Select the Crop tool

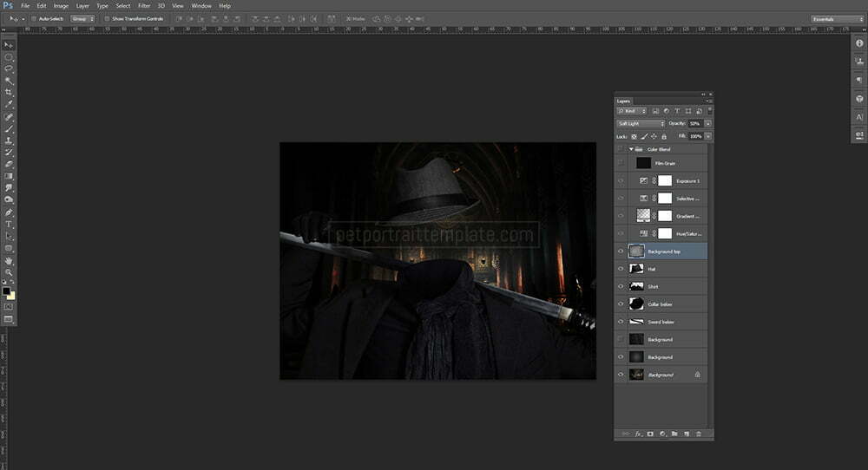tap(10, 92)
